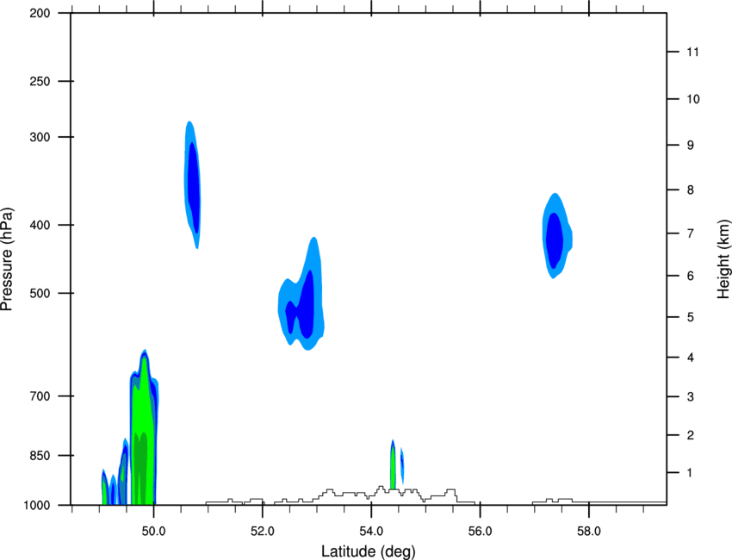Click height tick label 11

pos(692,52)
